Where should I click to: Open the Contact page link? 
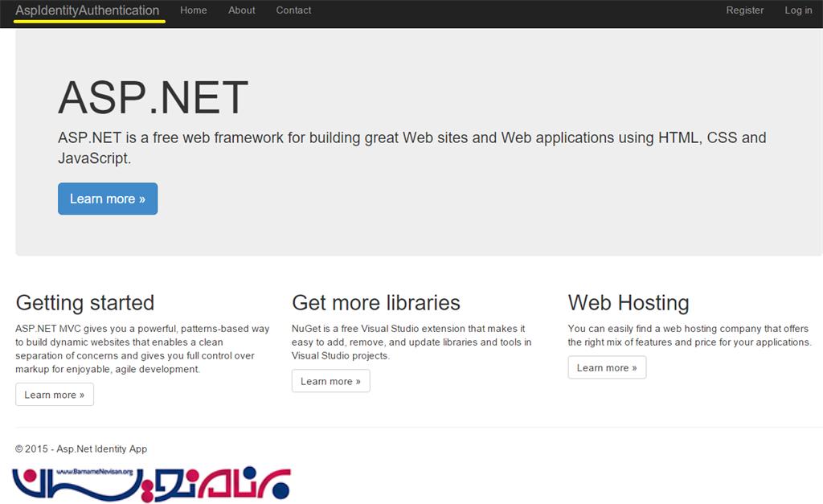pos(293,10)
